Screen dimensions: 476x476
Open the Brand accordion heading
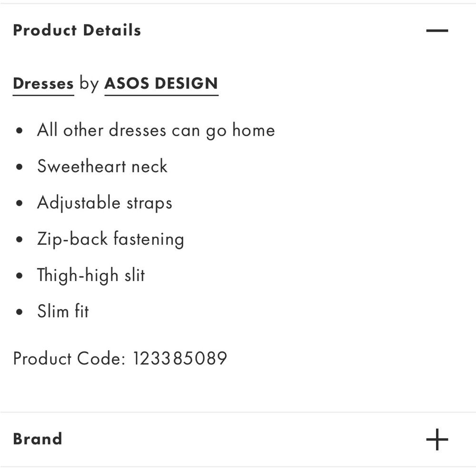[38, 439]
